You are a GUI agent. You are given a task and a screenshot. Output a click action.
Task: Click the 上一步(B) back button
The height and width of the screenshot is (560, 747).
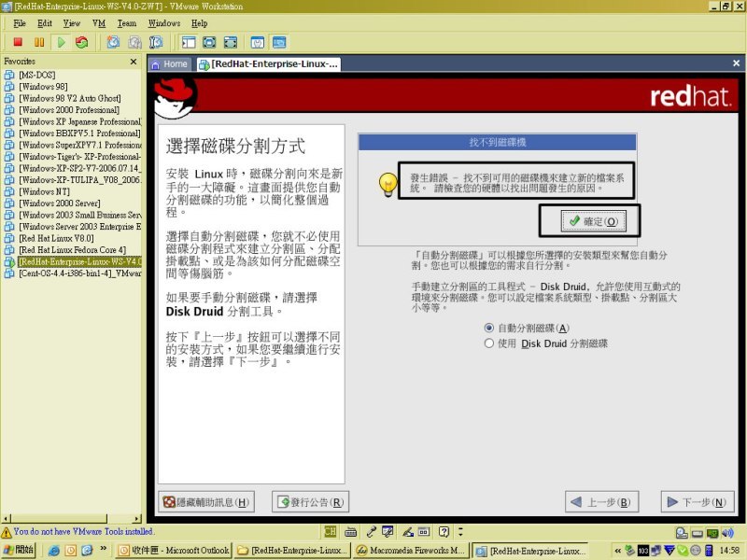[601, 502]
